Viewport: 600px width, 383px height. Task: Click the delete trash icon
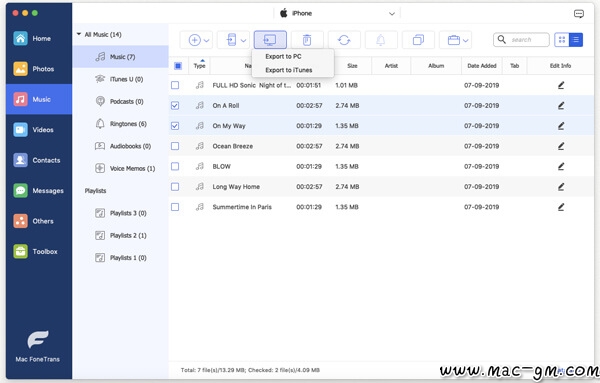(307, 40)
